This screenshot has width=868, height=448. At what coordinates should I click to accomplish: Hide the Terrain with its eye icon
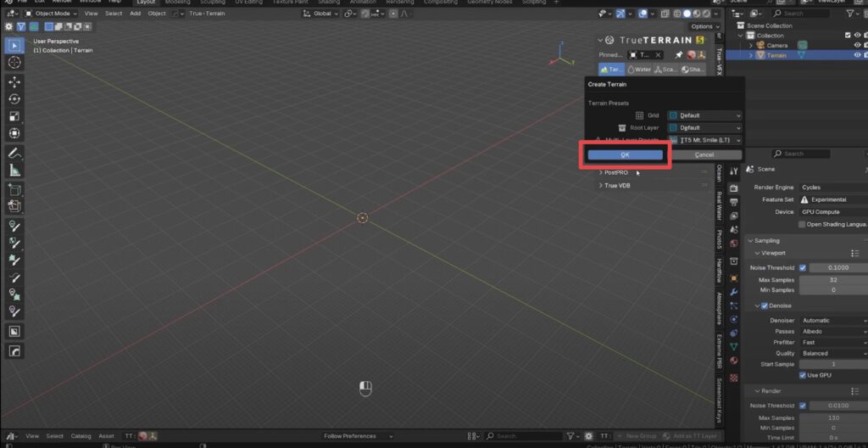(x=857, y=55)
